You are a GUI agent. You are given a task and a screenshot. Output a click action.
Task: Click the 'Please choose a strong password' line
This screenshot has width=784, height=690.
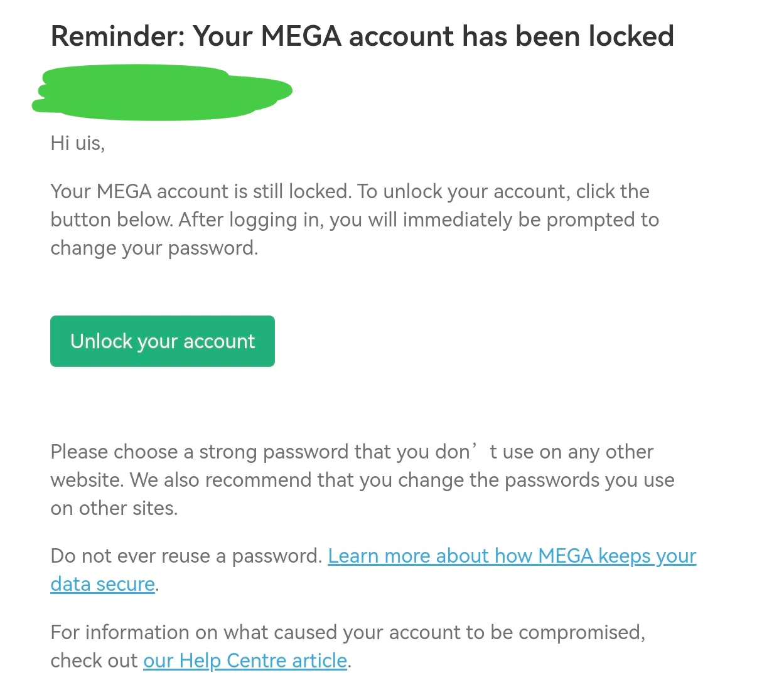(260, 452)
